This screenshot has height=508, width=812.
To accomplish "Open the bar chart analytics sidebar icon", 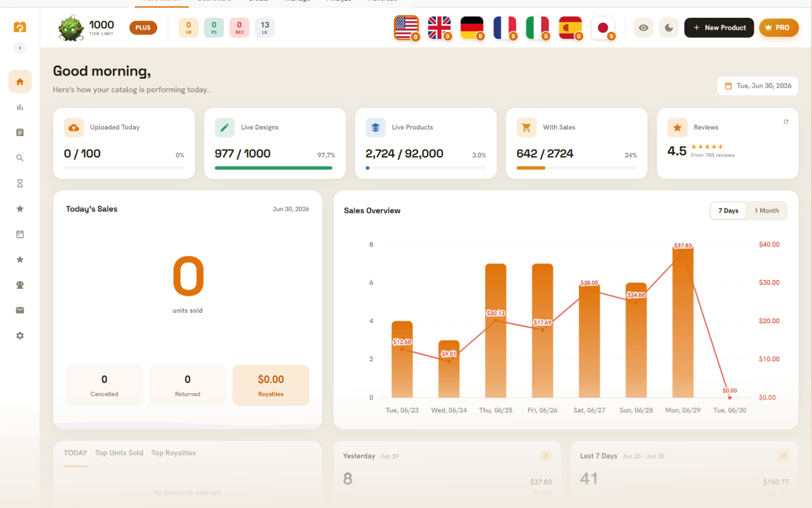I will click(x=20, y=107).
